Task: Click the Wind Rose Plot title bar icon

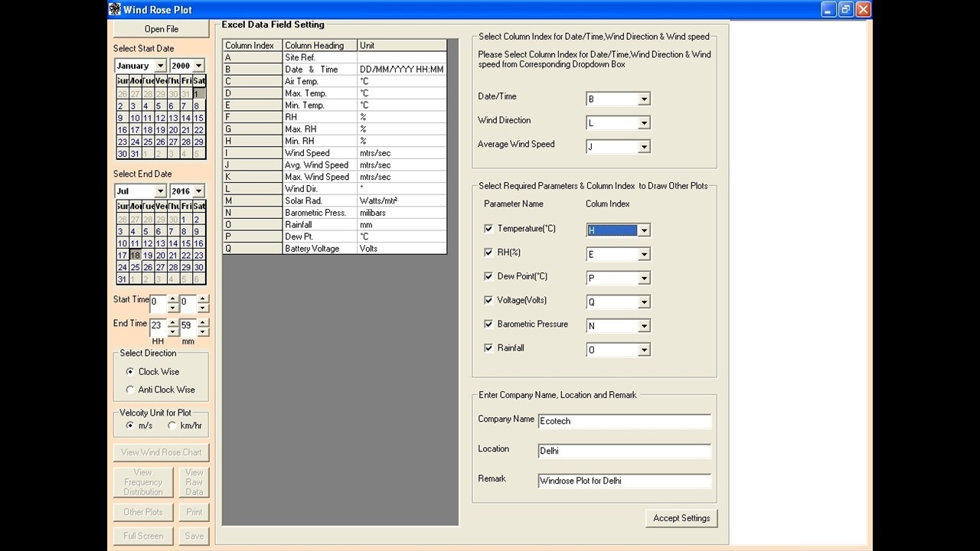Action: (x=115, y=9)
